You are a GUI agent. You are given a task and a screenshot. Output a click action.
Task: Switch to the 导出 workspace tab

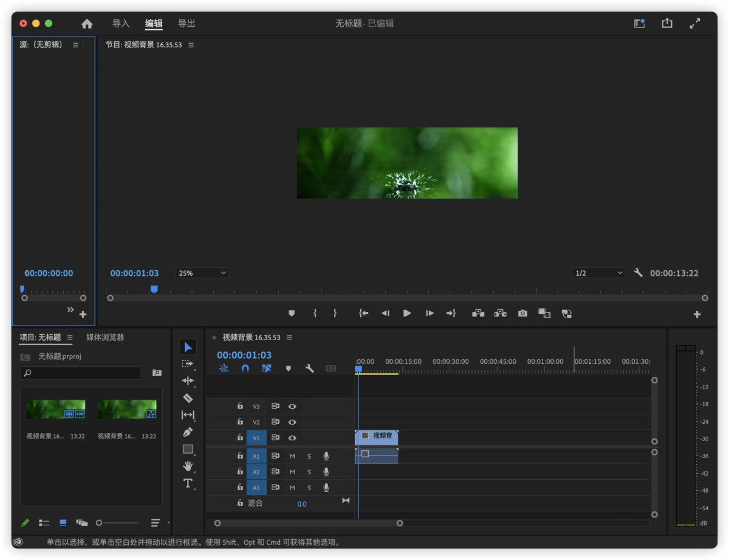click(187, 23)
